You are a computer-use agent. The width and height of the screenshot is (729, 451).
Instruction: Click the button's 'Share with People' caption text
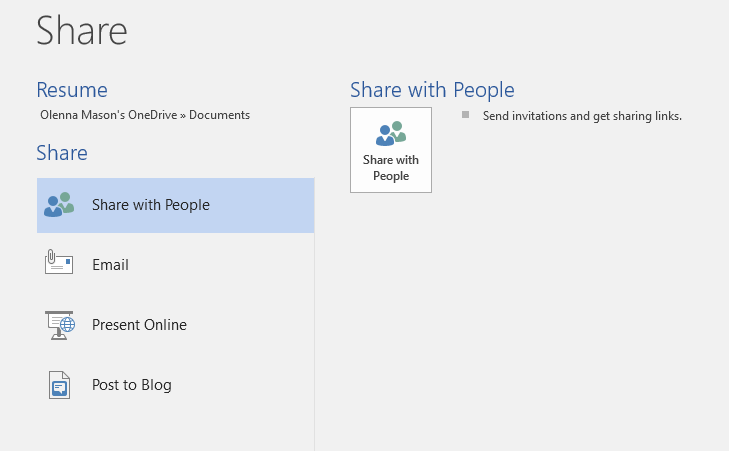(391, 168)
